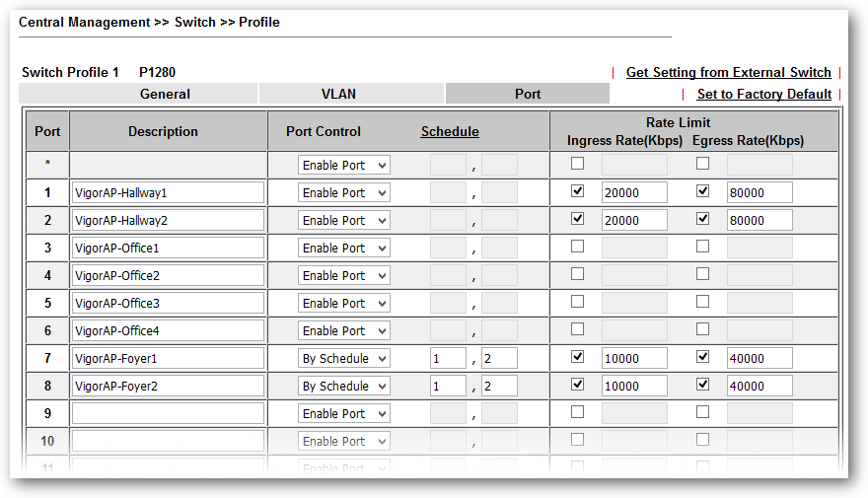
Task: Select the Port tab
Action: 528,94
